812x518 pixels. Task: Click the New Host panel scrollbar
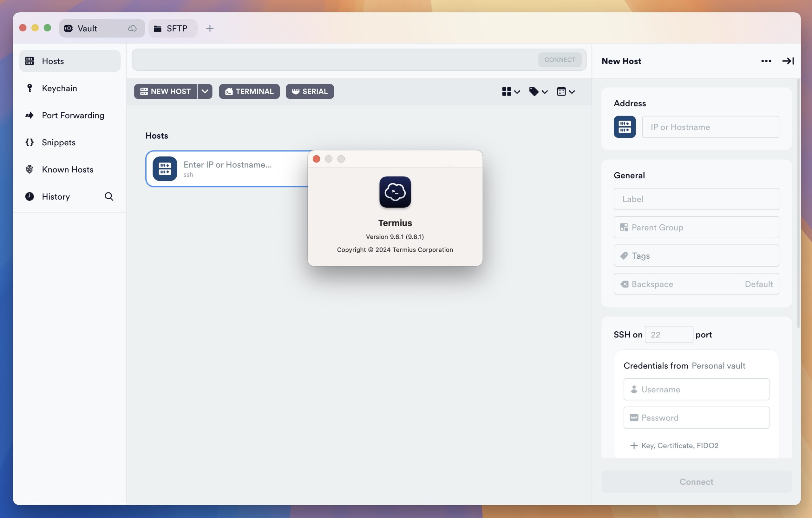(x=798, y=203)
